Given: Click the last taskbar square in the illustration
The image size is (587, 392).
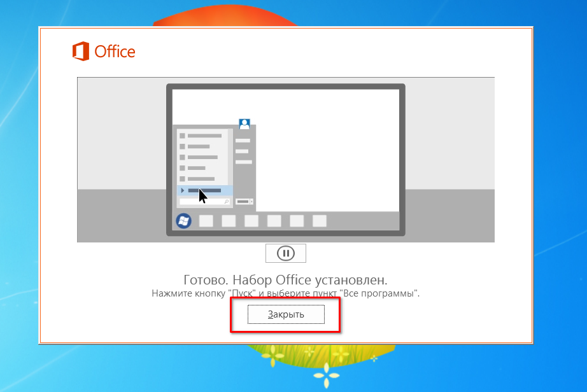Looking at the screenshot, I should pyautogui.click(x=320, y=221).
